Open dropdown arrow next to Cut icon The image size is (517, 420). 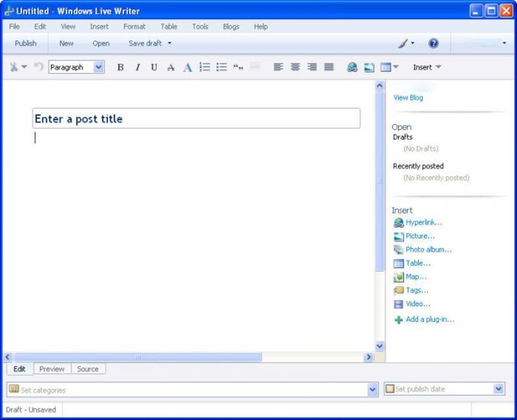pos(24,67)
